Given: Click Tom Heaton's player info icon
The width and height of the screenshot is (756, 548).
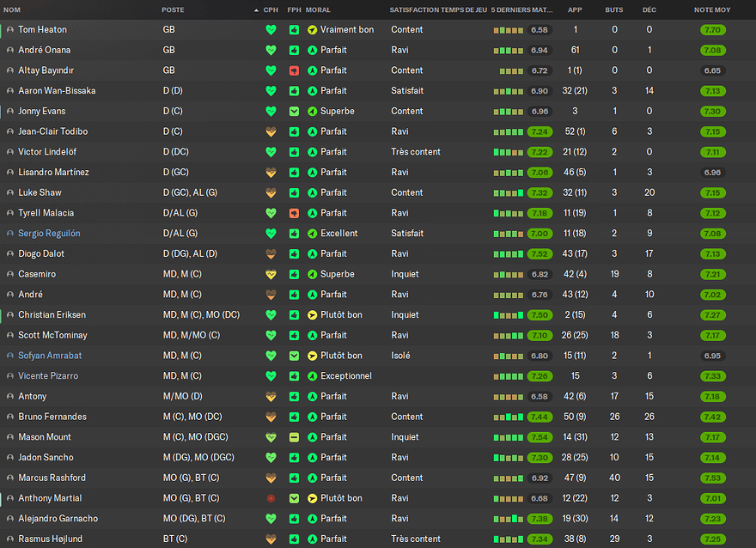Looking at the screenshot, I should click(x=10, y=30).
